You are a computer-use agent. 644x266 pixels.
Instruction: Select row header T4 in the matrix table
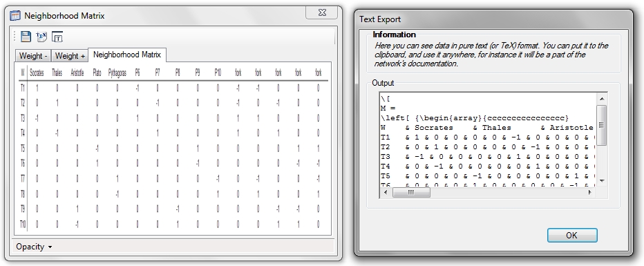pos(23,133)
